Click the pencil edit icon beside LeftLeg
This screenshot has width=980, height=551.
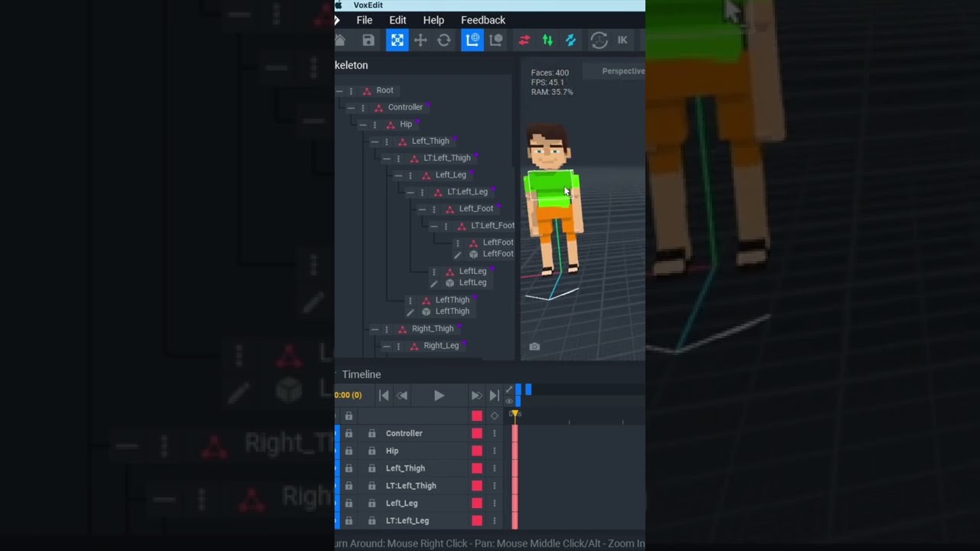pos(433,283)
